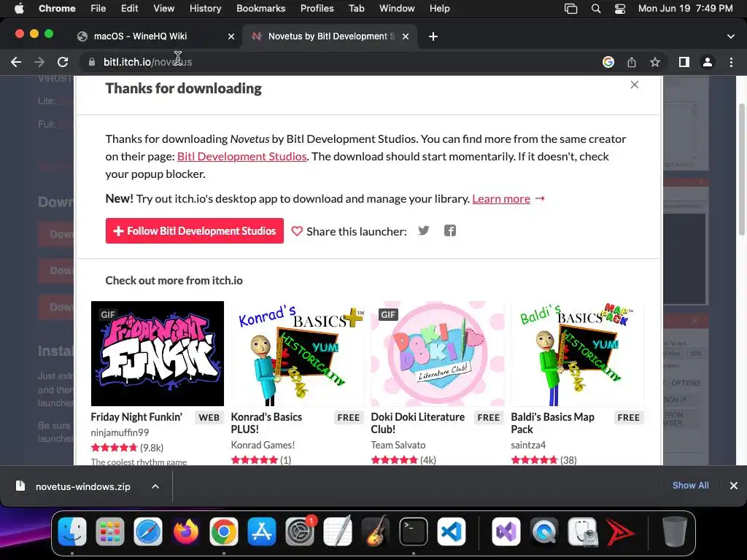The image size is (747, 560).
Task: Open the Chrome profile avatar
Action: 708,62
